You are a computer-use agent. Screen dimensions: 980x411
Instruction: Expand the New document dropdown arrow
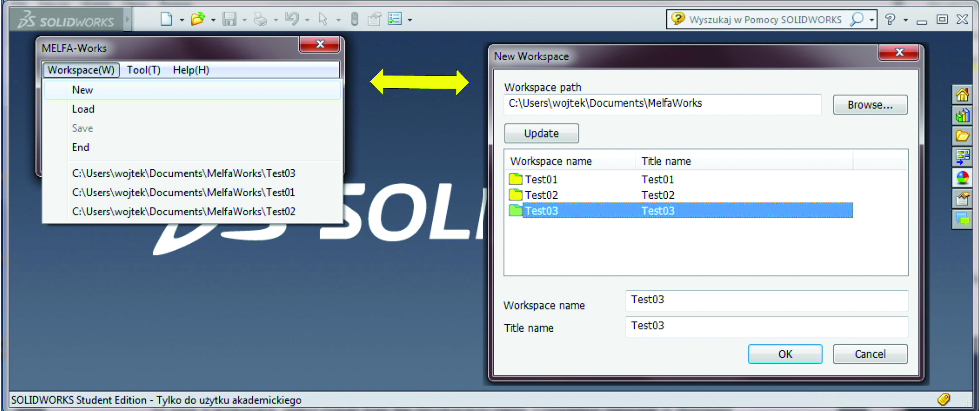182,20
